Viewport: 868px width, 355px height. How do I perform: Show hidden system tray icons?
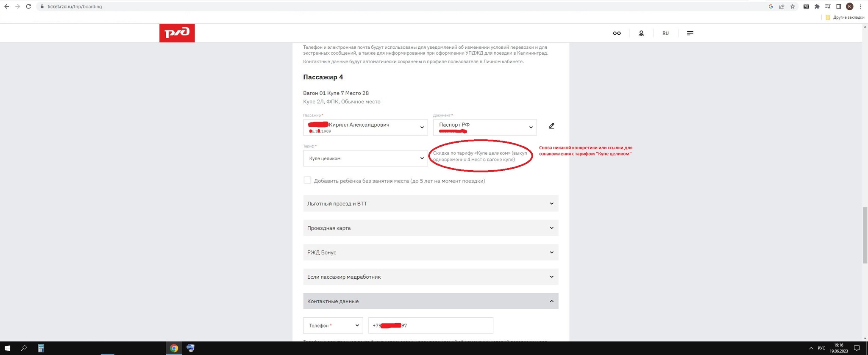811,348
